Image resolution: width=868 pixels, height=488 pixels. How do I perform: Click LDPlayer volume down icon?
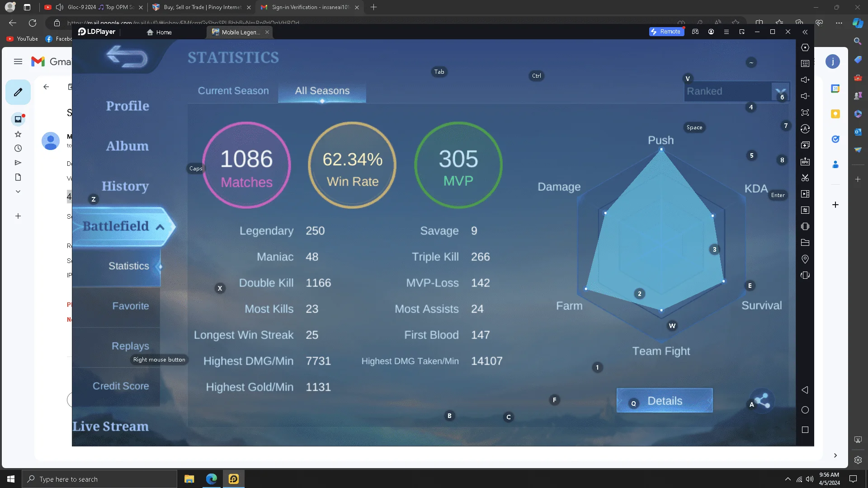coord(805,96)
